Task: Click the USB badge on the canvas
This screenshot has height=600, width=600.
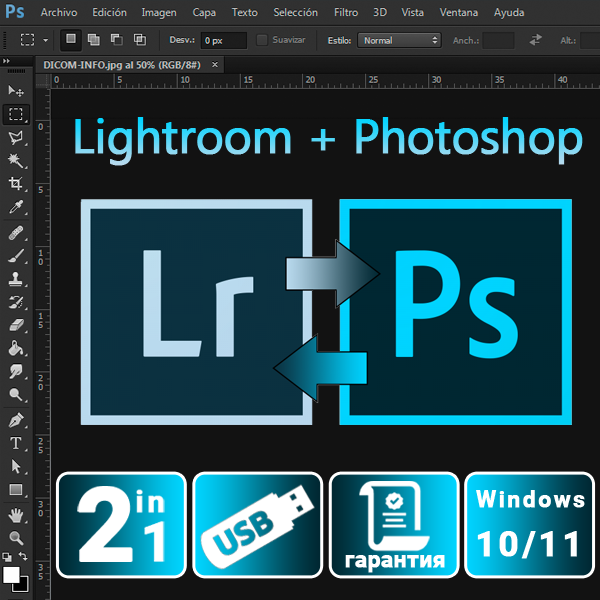Action: tap(258, 525)
